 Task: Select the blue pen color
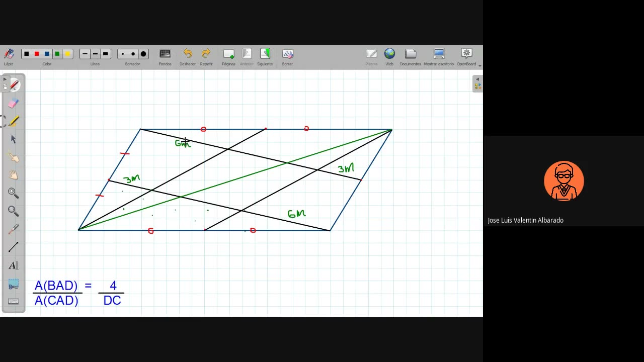point(47,54)
